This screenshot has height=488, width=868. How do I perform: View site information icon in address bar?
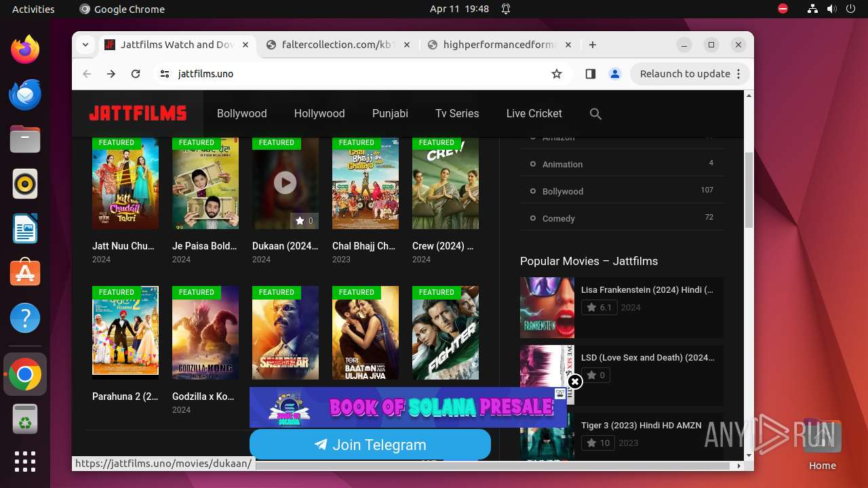(164, 74)
